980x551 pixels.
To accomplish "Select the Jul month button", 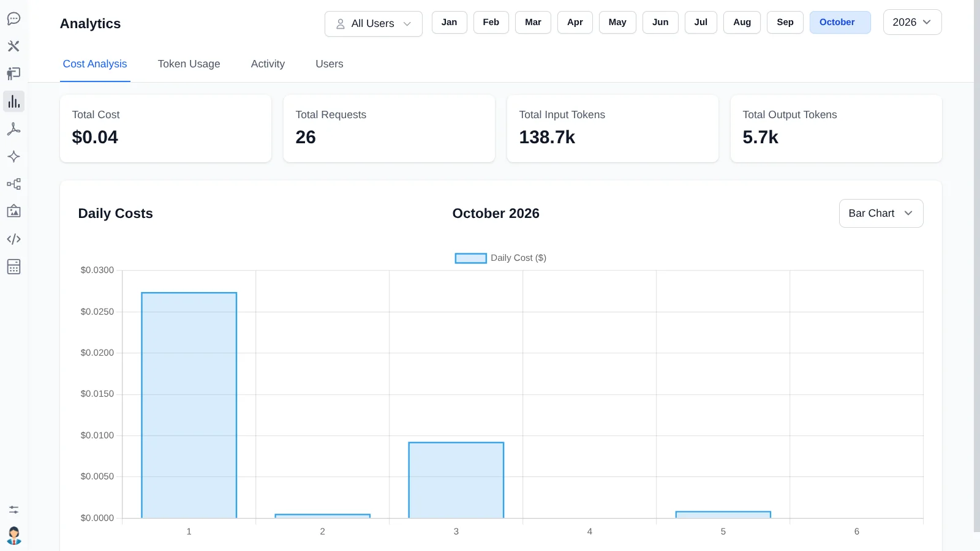I will [x=701, y=22].
